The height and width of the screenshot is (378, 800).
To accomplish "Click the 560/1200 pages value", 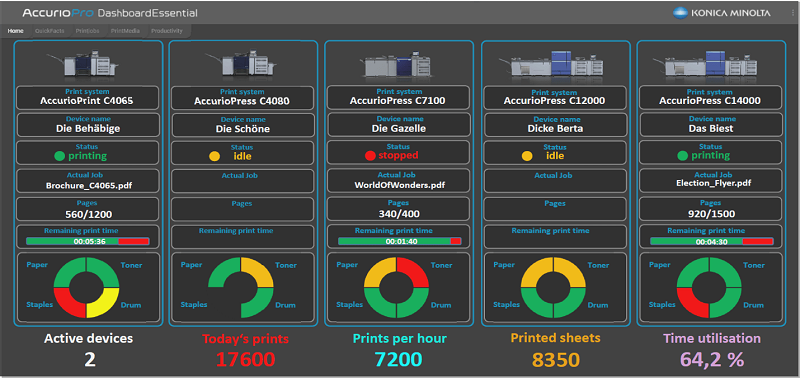I will [x=89, y=214].
